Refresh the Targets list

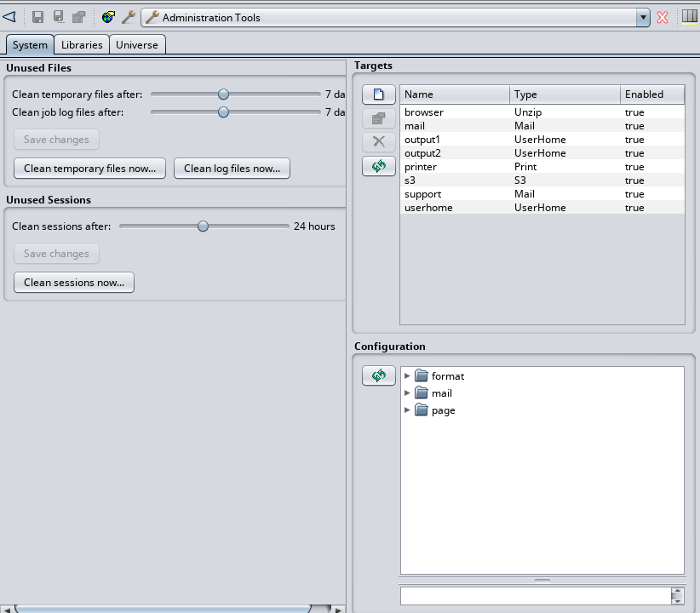coord(379,166)
